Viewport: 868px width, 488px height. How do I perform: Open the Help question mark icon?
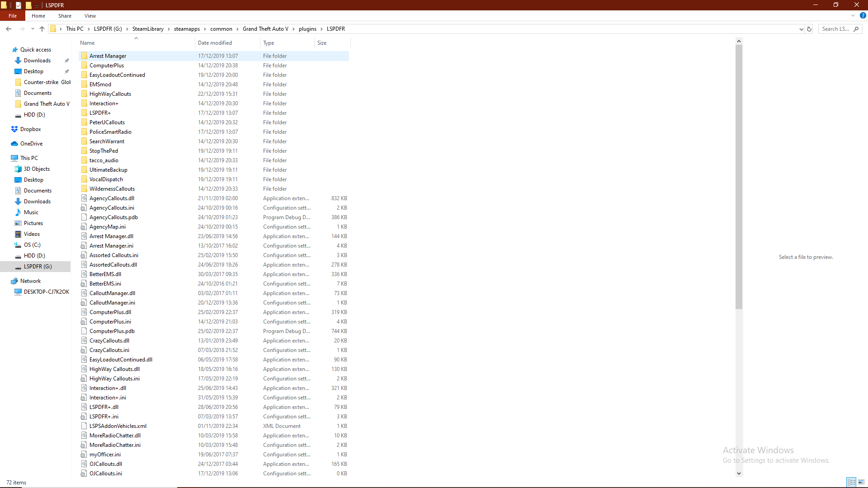(863, 15)
